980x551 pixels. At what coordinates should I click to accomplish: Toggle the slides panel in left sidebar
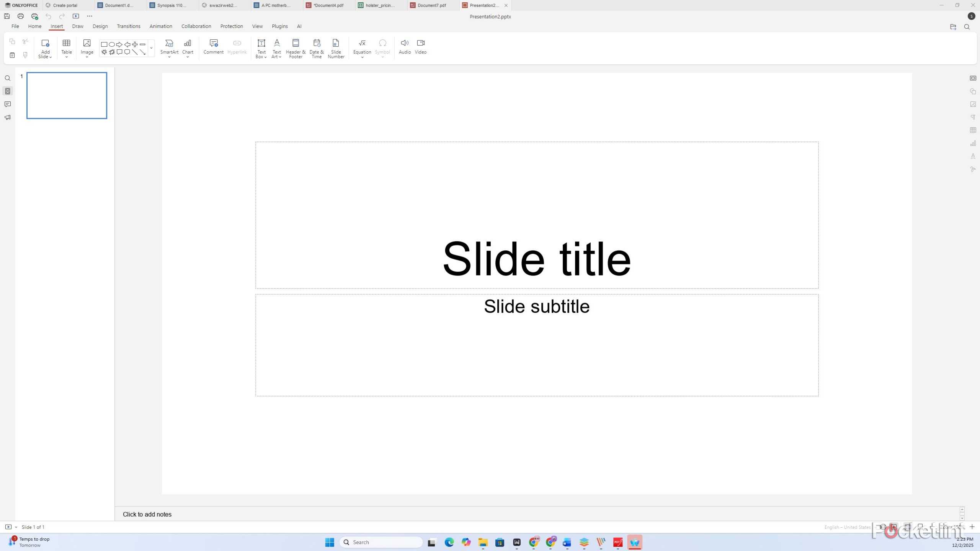tap(8, 91)
